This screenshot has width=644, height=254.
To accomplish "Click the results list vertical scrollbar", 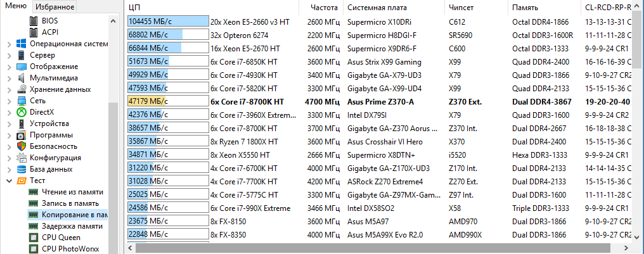I will pos(638,127).
